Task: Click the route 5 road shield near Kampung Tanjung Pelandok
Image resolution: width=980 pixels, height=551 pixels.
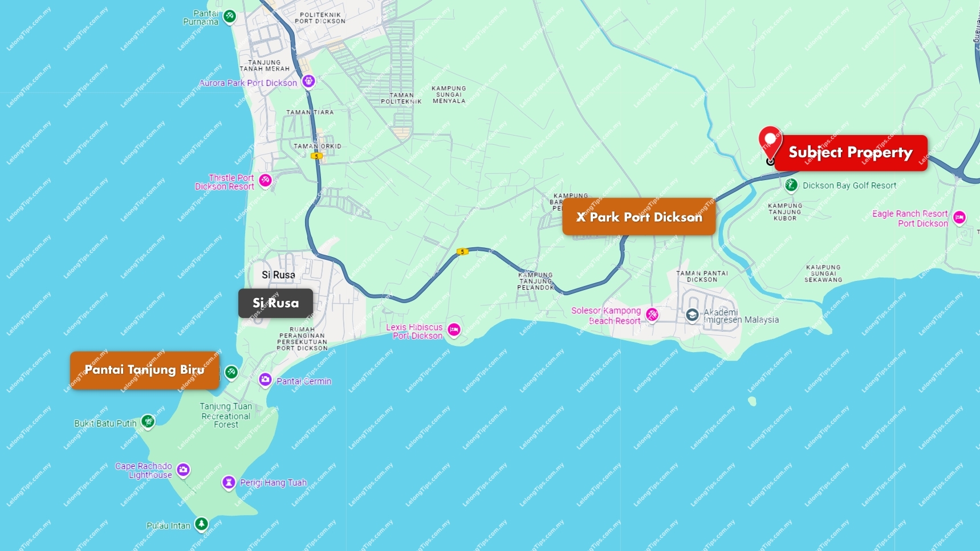Action: [x=462, y=251]
